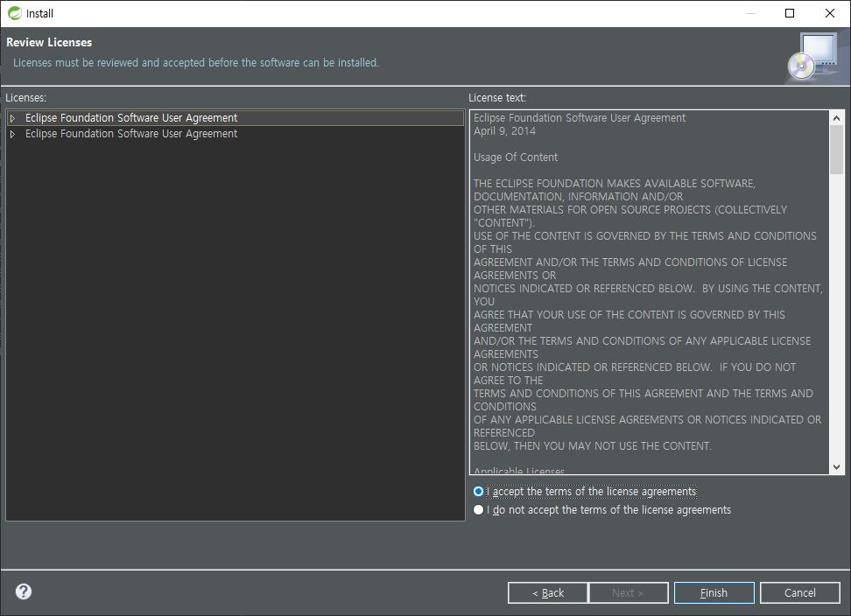Click the Finish button
The image size is (851, 616).
[x=714, y=592]
